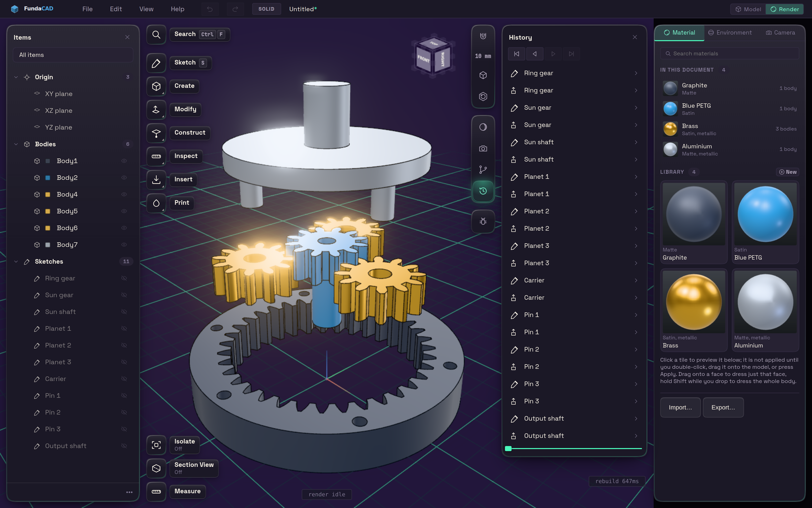
Task: Expand the first Ring gear history entry
Action: click(x=636, y=73)
